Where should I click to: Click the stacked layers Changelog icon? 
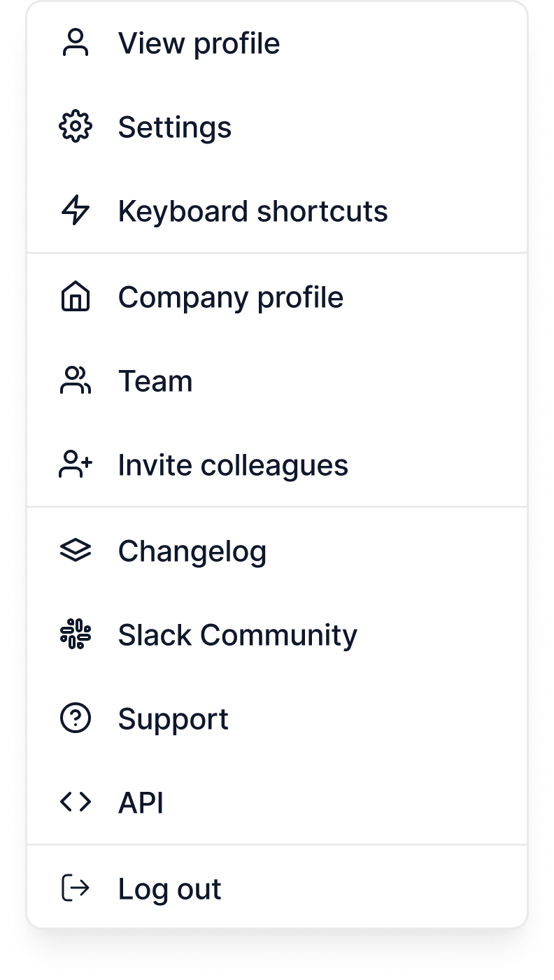(x=76, y=551)
